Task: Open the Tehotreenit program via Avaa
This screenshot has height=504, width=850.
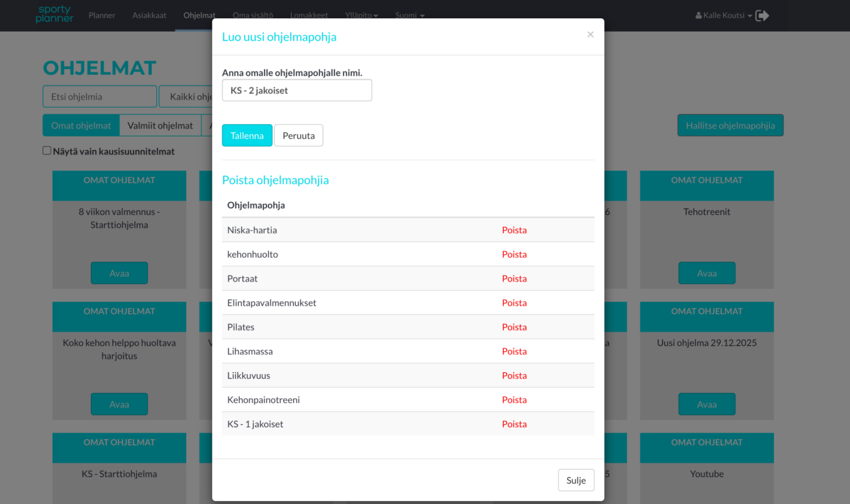Action: click(707, 273)
